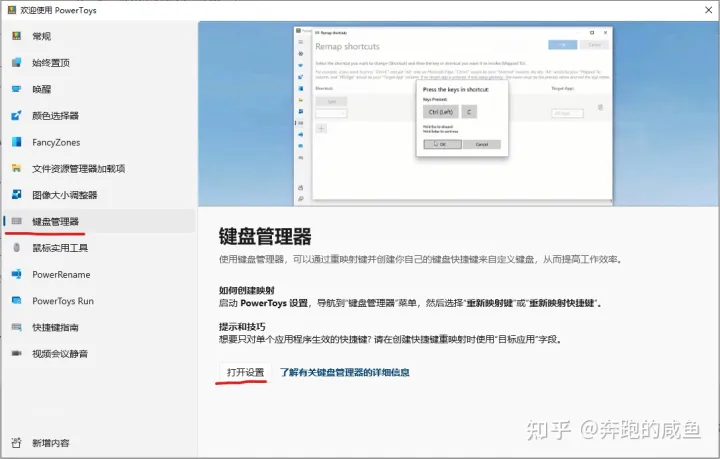Click the 新增内容 gift icon
720x459 pixels.
point(17,443)
